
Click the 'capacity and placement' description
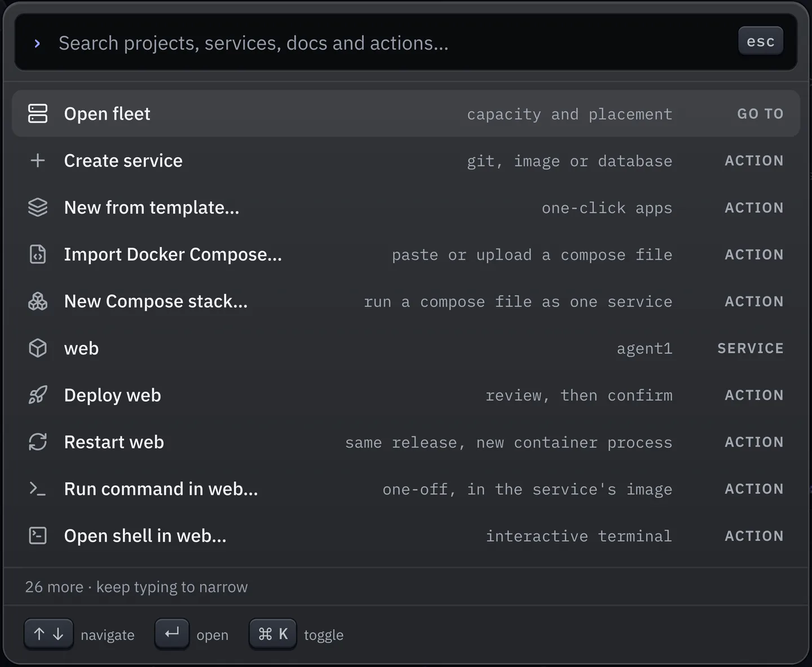click(x=570, y=114)
